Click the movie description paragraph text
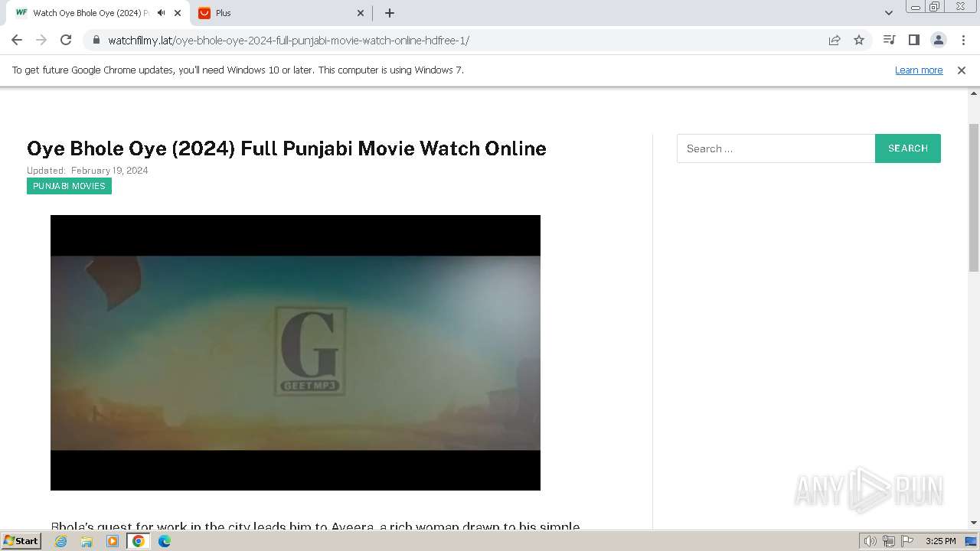 (x=315, y=527)
